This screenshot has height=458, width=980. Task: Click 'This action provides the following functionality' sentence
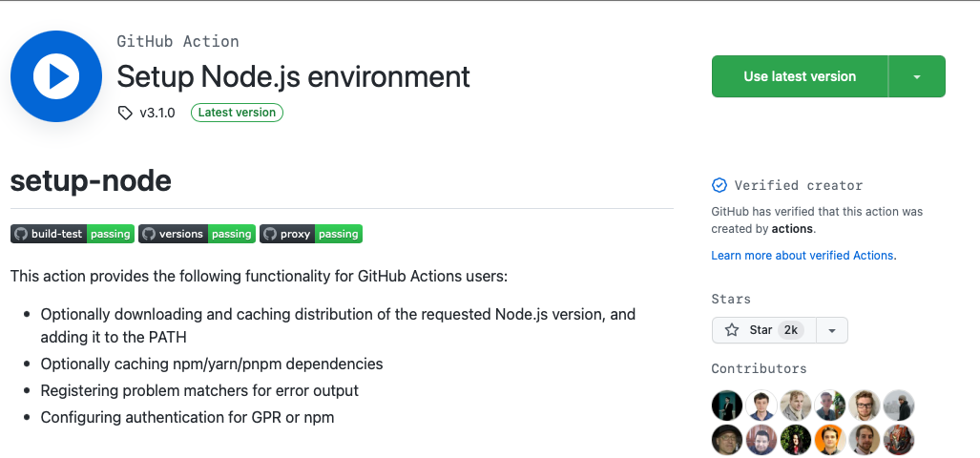259,276
